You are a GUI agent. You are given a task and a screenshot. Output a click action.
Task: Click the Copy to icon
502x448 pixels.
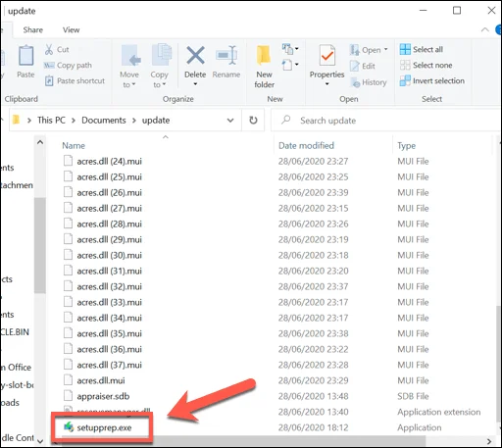[161, 56]
